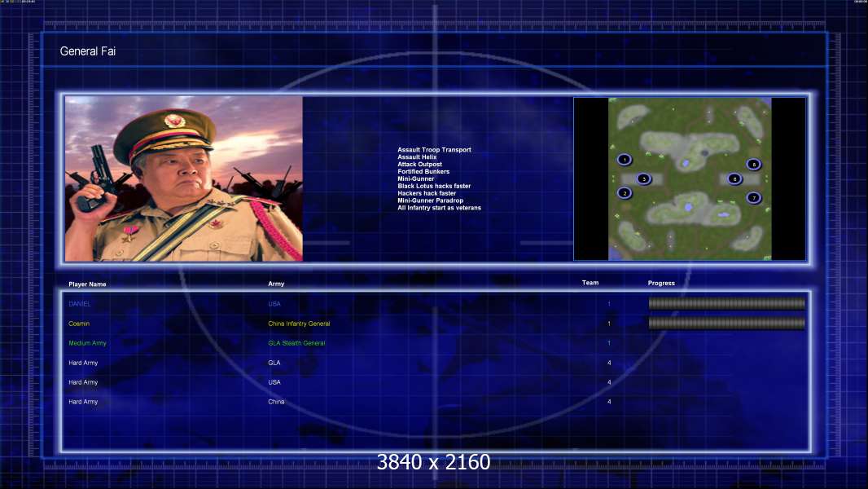Click DANIEL's loading progress bar
This screenshot has width=868, height=489.
pyautogui.click(x=727, y=303)
